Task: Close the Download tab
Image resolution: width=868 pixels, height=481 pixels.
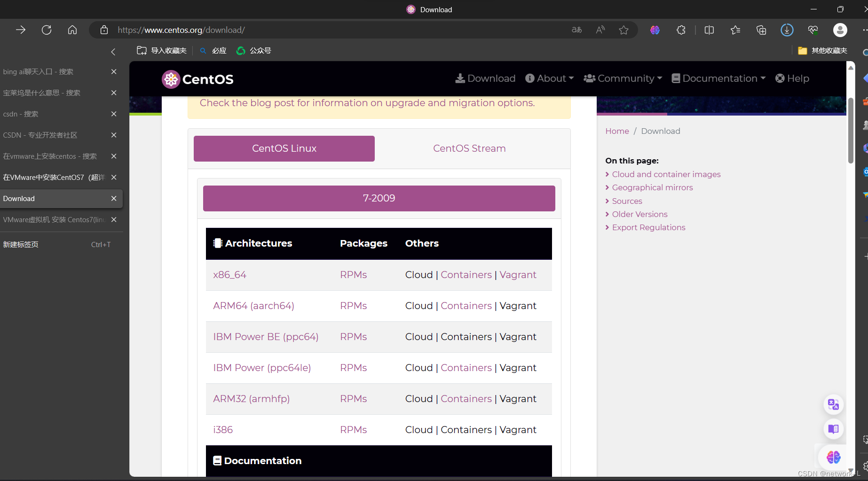Action: tap(114, 198)
